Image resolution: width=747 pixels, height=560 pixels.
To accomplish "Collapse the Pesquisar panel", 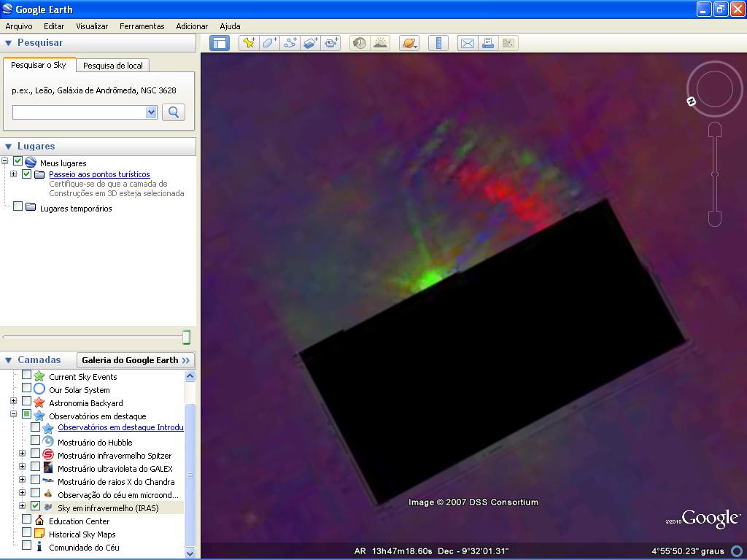I will point(8,43).
